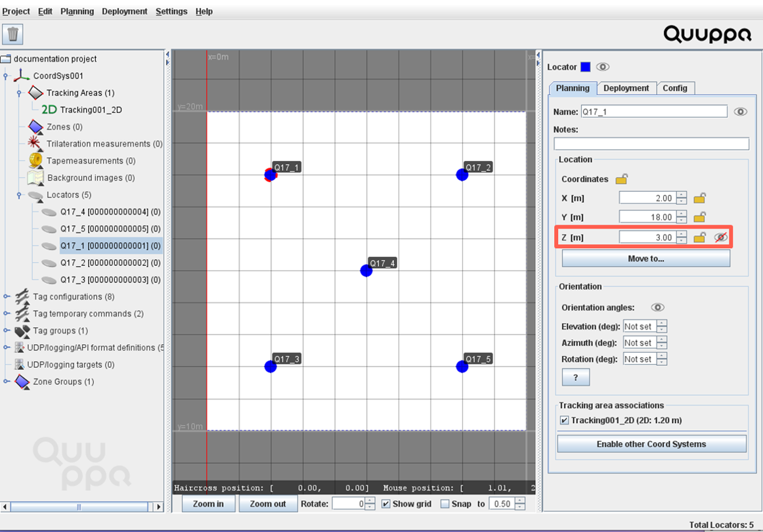Click the Q17_5 locator disc icon in tree
Image resolution: width=763 pixels, height=532 pixels.
coord(49,229)
